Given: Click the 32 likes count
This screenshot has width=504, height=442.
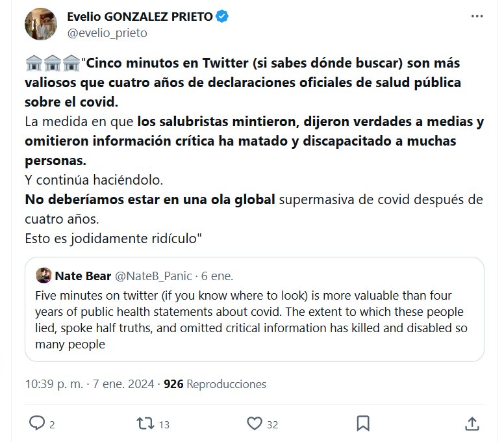Looking at the screenshot, I should point(273,424).
